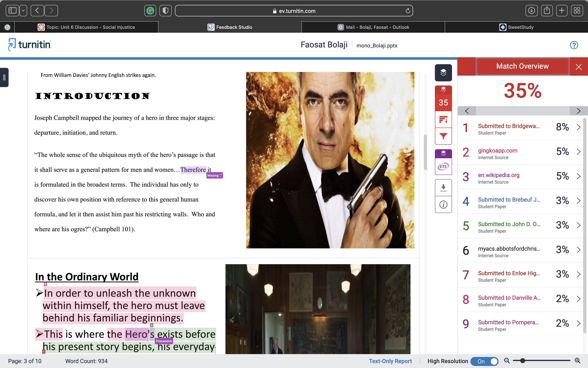Go to previous match arrow
The image size is (588, 368).
tap(467, 111)
